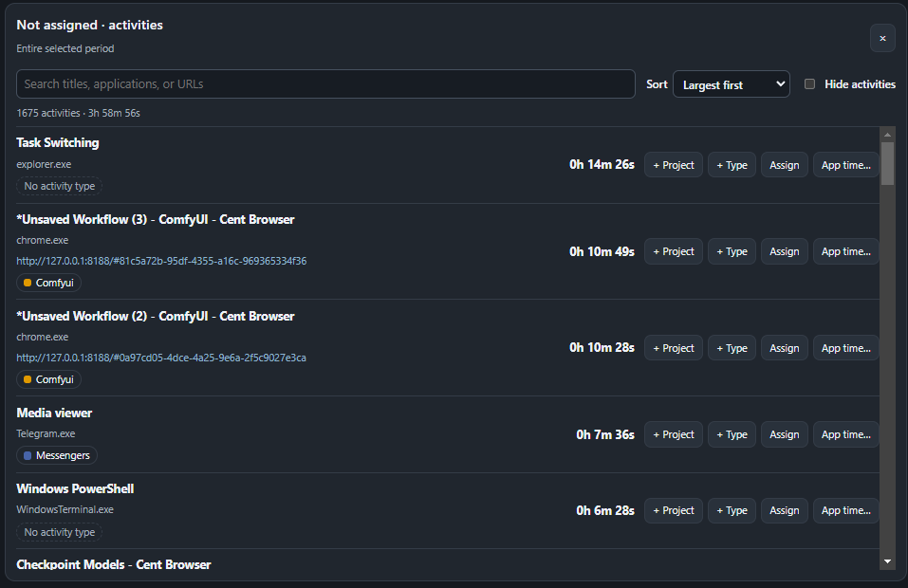Click the orange Comfyui tag under Workflow (3)
This screenshot has height=588, width=908.
tap(48, 283)
